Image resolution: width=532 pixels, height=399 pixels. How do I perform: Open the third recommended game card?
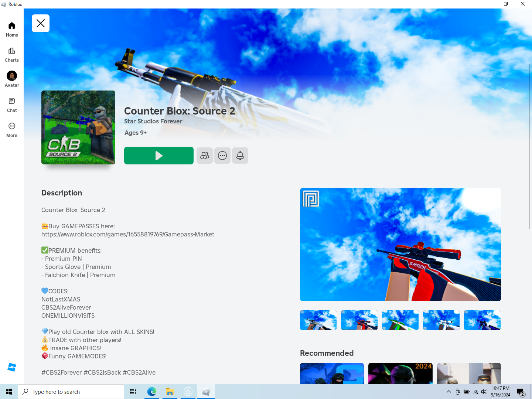tap(469, 374)
